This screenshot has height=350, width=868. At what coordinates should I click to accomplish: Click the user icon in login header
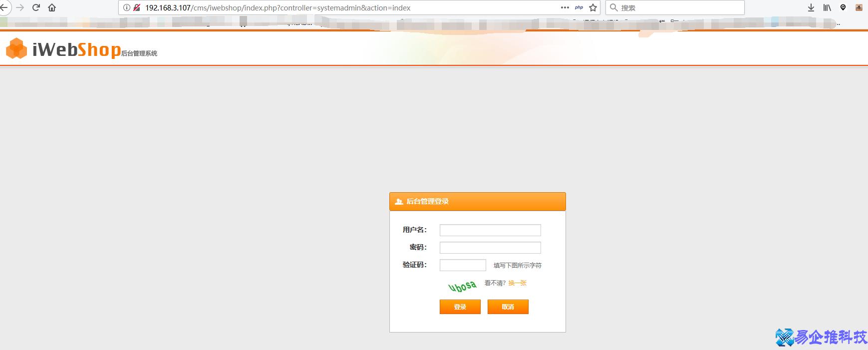pyautogui.click(x=399, y=202)
